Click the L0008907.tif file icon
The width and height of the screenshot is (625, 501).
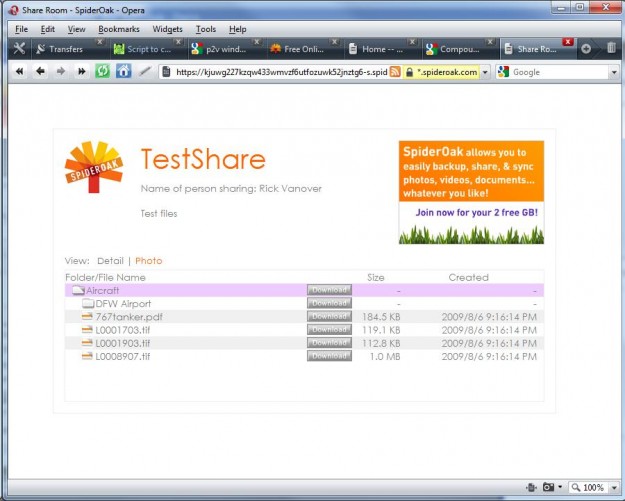(87, 356)
